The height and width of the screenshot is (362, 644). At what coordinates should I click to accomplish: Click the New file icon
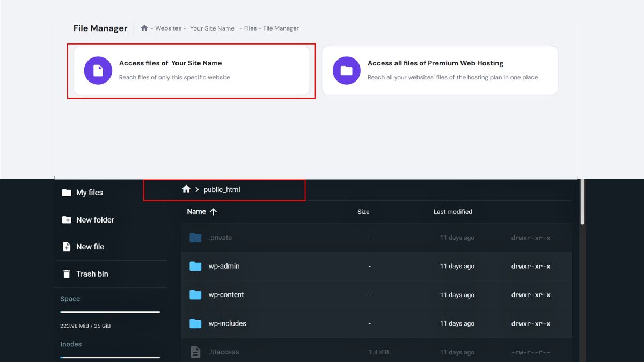(x=66, y=246)
